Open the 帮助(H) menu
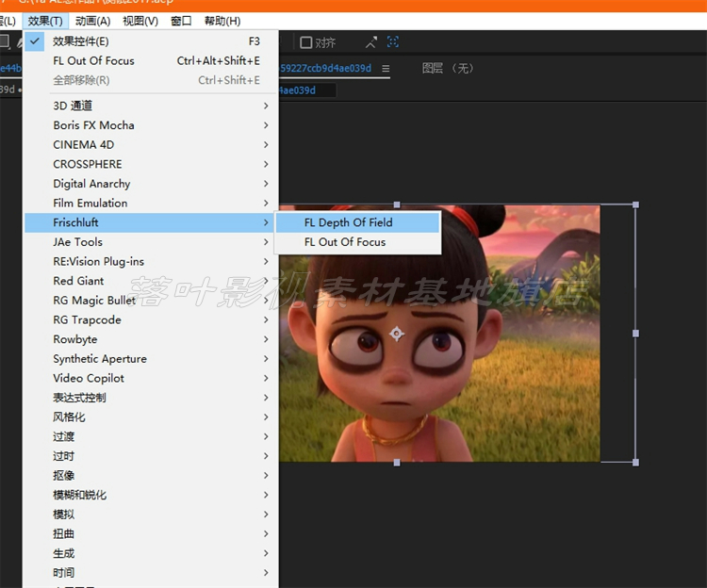 point(222,21)
